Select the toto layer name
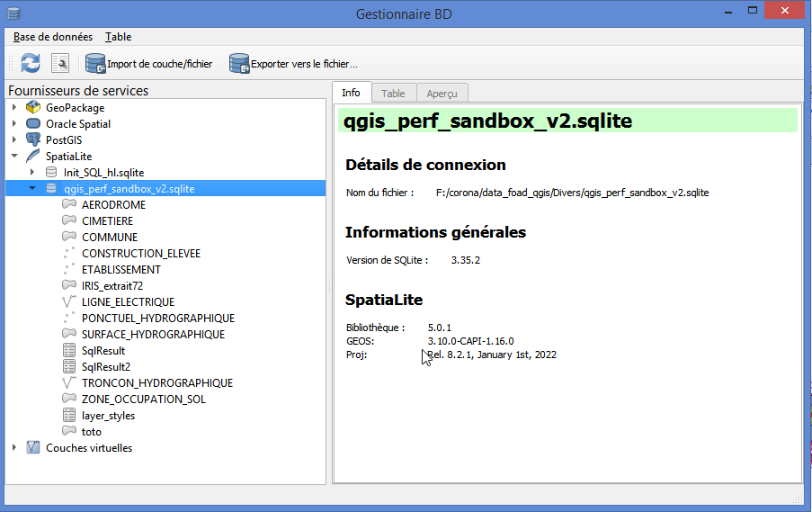The height and width of the screenshot is (512, 812). [x=91, y=432]
